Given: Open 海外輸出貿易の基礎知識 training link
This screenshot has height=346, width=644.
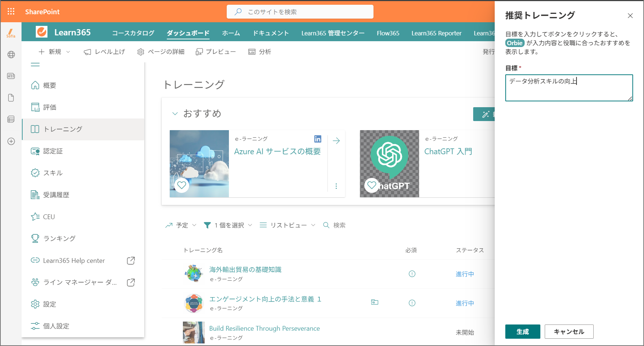Looking at the screenshot, I should click(245, 269).
